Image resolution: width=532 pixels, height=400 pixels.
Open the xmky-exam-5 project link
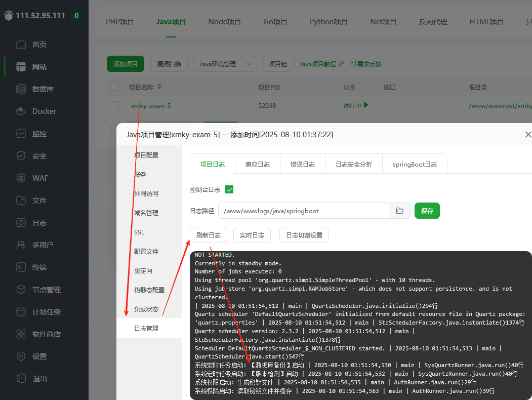coord(151,105)
